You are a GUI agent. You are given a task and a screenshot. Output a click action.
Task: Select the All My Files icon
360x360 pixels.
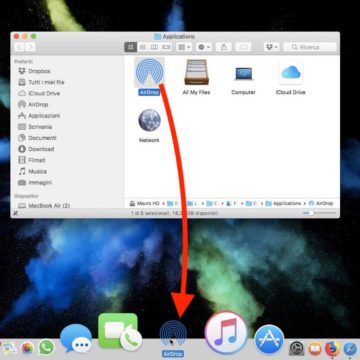pos(196,72)
